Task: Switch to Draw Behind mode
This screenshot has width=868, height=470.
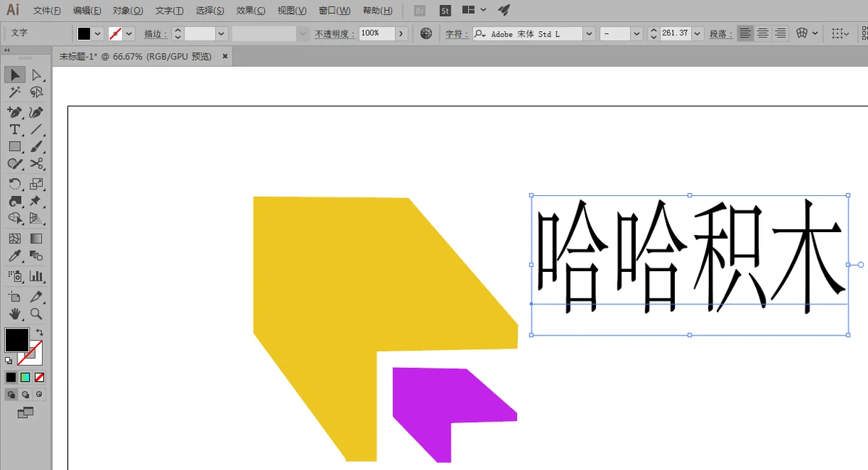Action: click(x=25, y=394)
